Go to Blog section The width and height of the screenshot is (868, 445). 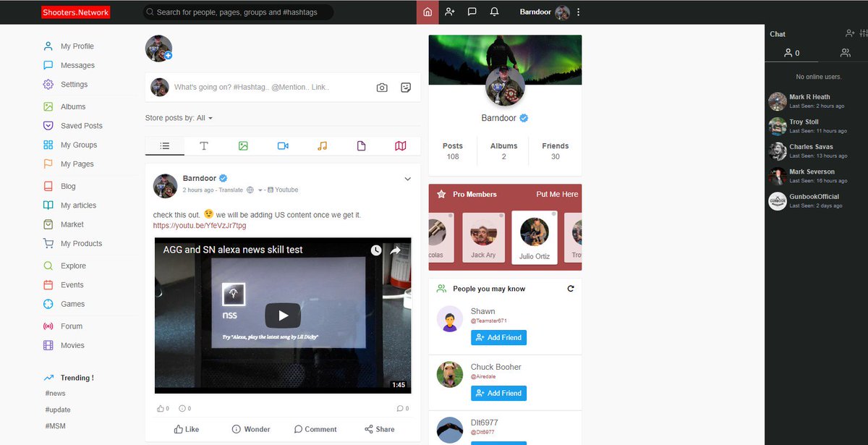[x=68, y=186]
